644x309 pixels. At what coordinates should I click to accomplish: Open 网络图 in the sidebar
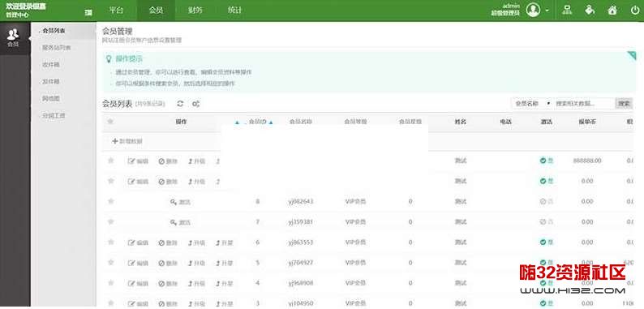coord(51,98)
